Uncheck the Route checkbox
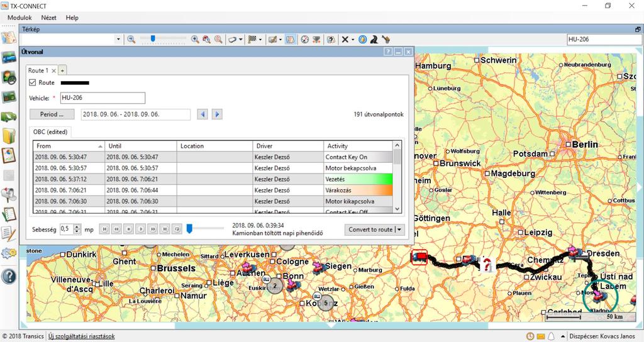Screen dimensions: 644x342 pyautogui.click(x=33, y=82)
